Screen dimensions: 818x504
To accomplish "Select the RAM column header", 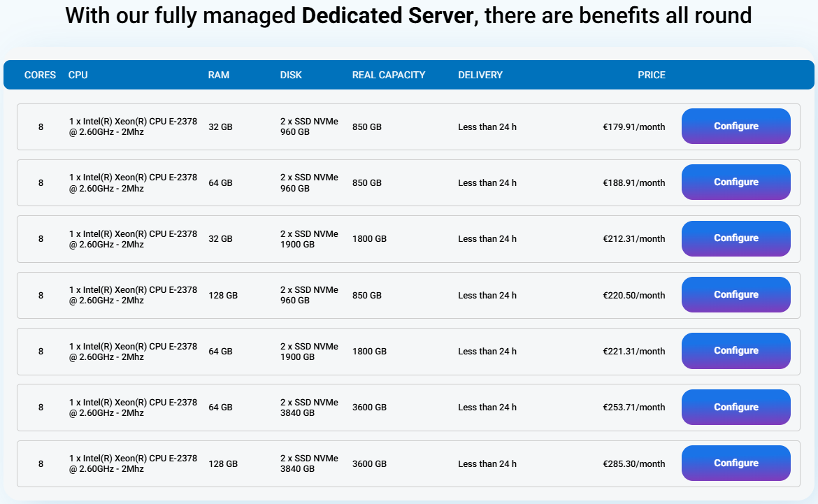I will [x=219, y=75].
